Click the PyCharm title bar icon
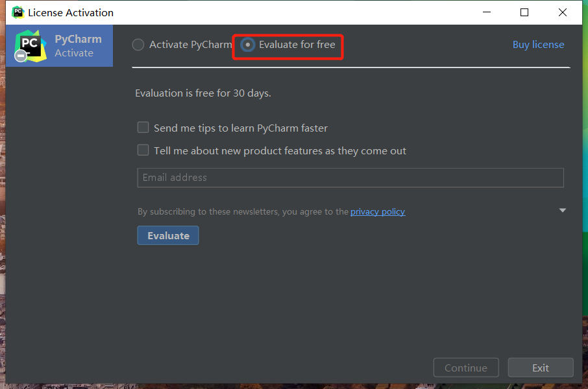Image resolution: width=588 pixels, height=389 pixels. 18,12
